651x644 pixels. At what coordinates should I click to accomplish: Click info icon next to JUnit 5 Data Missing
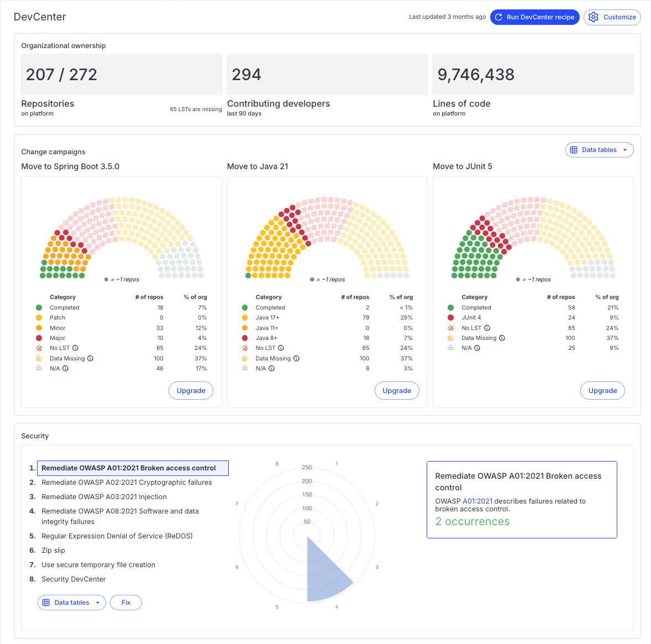[x=502, y=338]
